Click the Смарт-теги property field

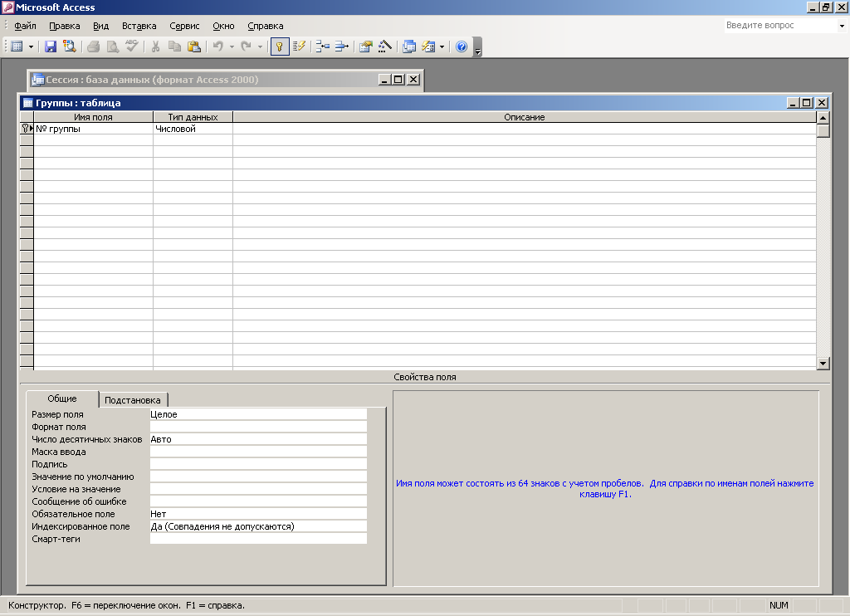(x=258, y=539)
